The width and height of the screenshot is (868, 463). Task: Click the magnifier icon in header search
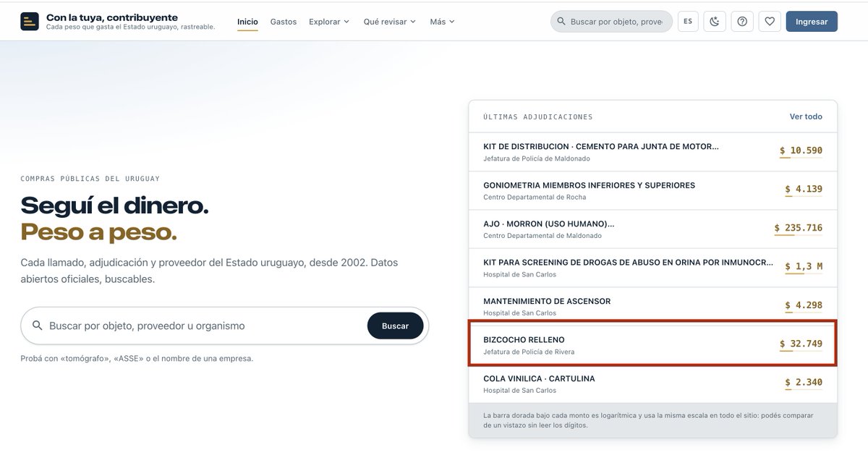561,22
